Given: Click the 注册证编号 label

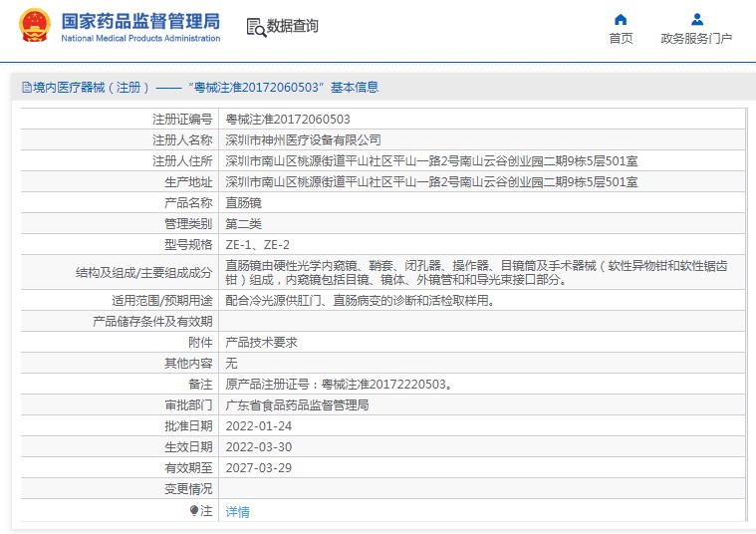Looking at the screenshot, I should (182, 120).
